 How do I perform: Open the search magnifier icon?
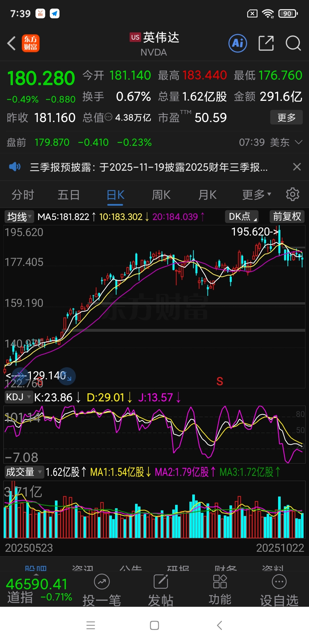pyautogui.click(x=293, y=43)
